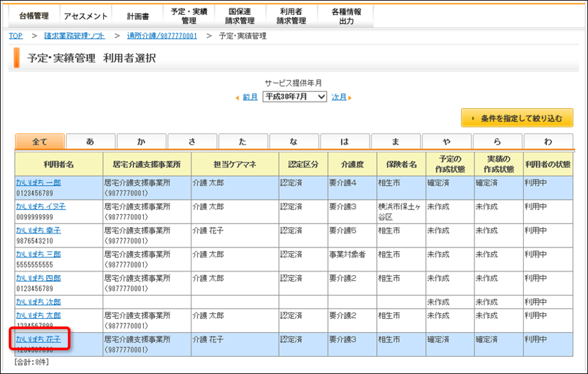Click the 実績の作成状態 column header

(x=499, y=164)
